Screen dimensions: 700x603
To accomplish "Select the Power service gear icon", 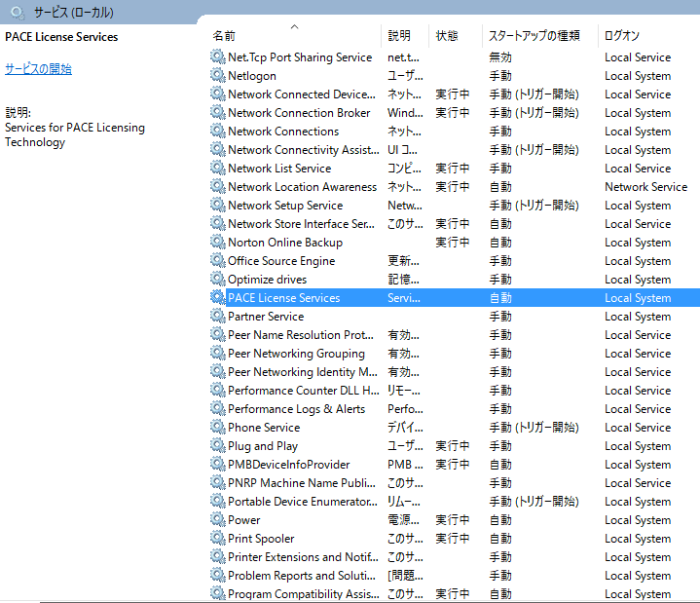I will [x=217, y=520].
